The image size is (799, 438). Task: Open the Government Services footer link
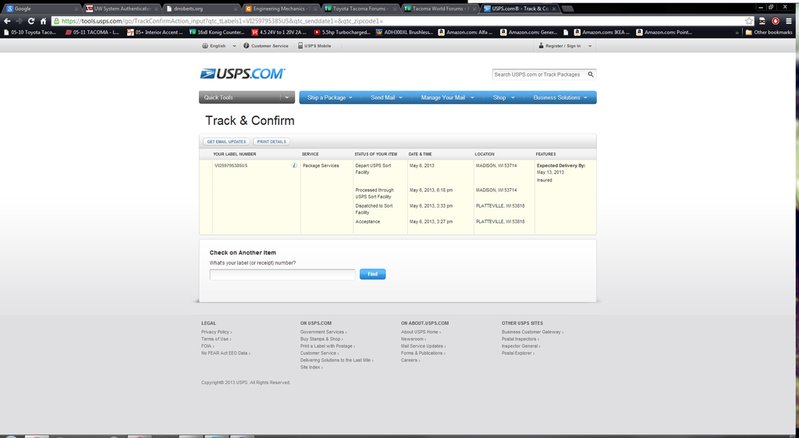tap(323, 332)
